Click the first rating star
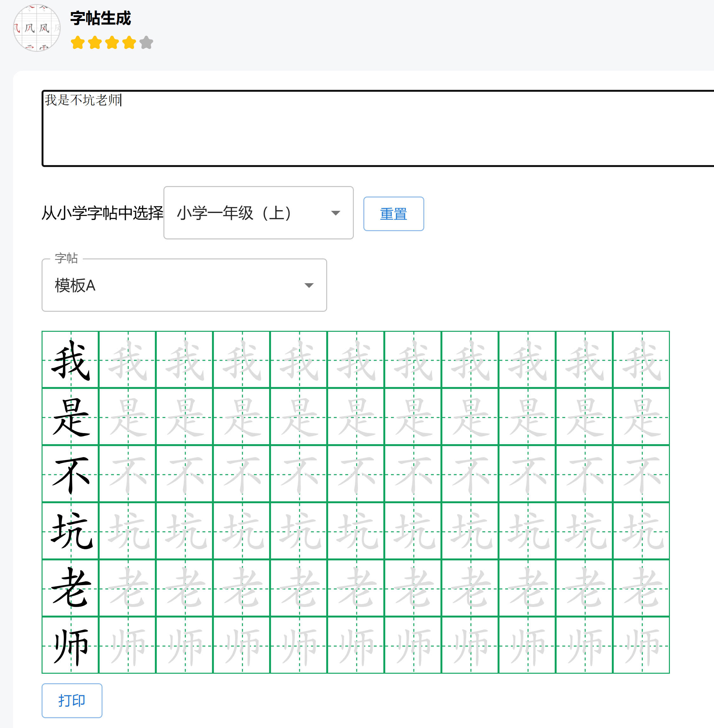This screenshot has height=728, width=714. [78, 43]
